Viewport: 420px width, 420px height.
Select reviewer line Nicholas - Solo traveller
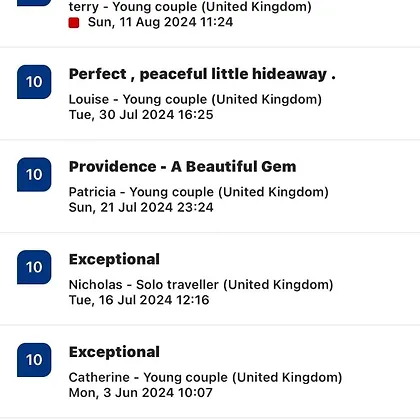pyautogui.click(x=201, y=285)
